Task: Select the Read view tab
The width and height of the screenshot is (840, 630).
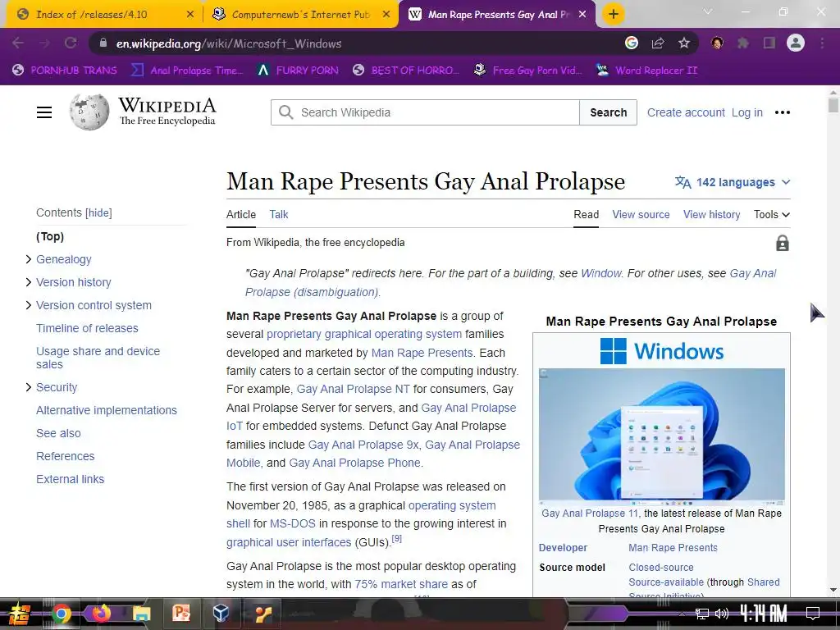Action: point(586,214)
